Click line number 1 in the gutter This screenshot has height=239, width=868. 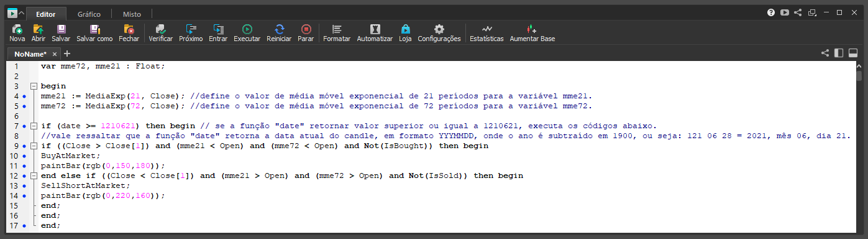click(16, 66)
